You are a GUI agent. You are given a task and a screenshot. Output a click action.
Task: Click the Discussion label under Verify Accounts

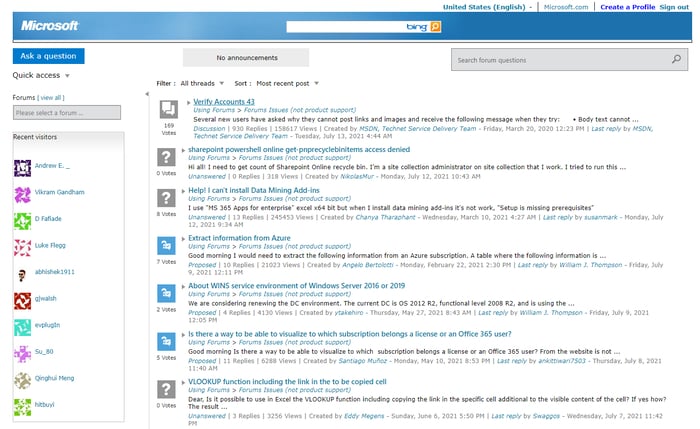click(209, 129)
